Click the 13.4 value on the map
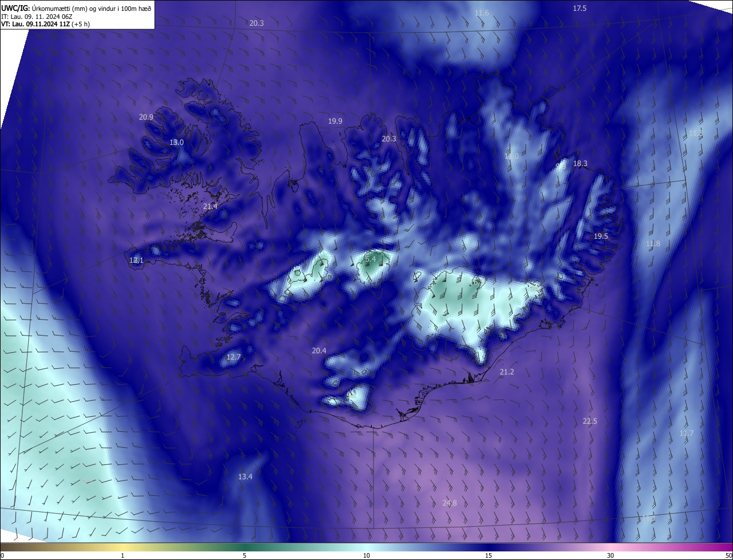This screenshot has width=733, height=560. point(245,476)
